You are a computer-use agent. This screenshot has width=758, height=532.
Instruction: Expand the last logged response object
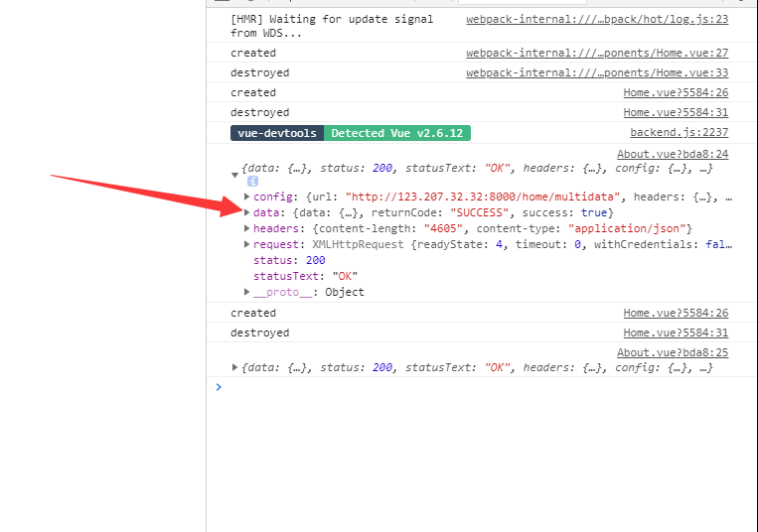point(234,367)
